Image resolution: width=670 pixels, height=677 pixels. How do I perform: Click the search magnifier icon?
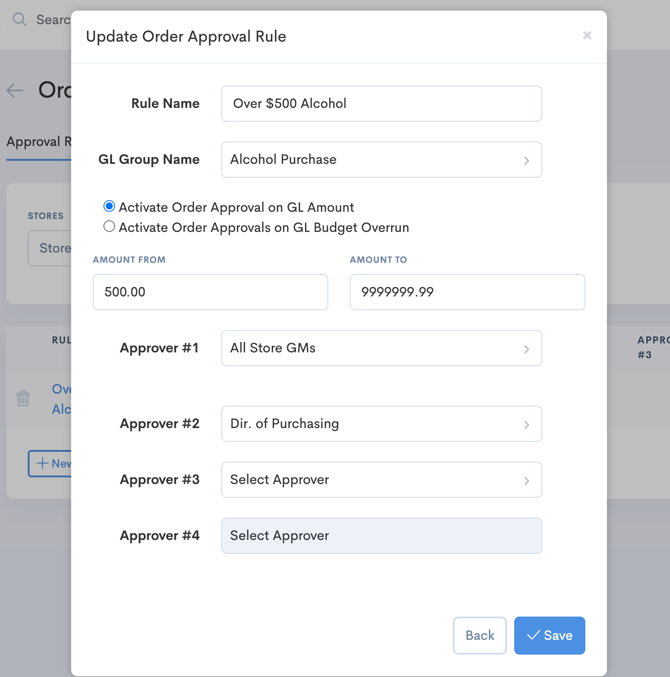tap(19, 19)
